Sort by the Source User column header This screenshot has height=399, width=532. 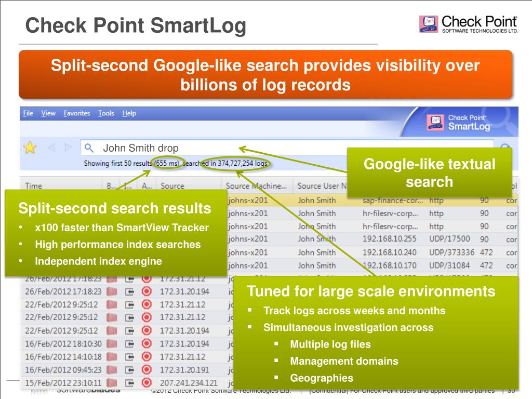click(322, 186)
